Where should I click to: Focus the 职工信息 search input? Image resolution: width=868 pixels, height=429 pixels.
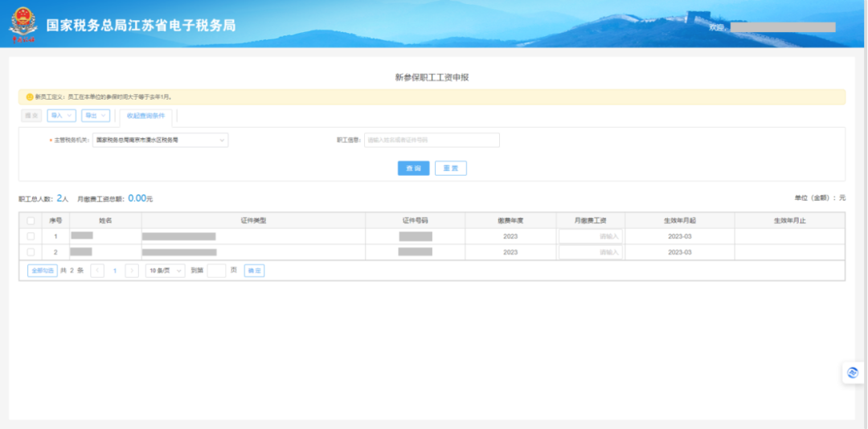coord(432,140)
